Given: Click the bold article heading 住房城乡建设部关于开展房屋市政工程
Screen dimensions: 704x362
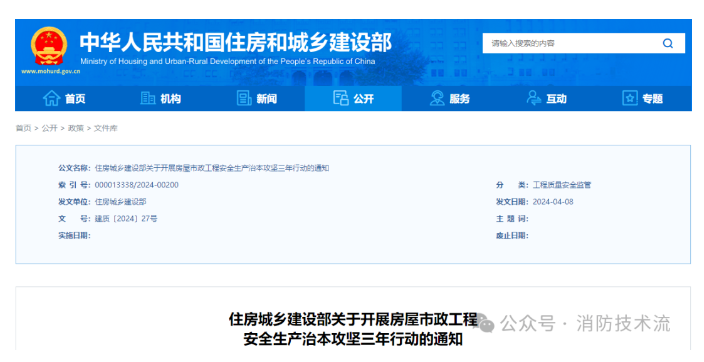Looking at the screenshot, I should point(353,319).
